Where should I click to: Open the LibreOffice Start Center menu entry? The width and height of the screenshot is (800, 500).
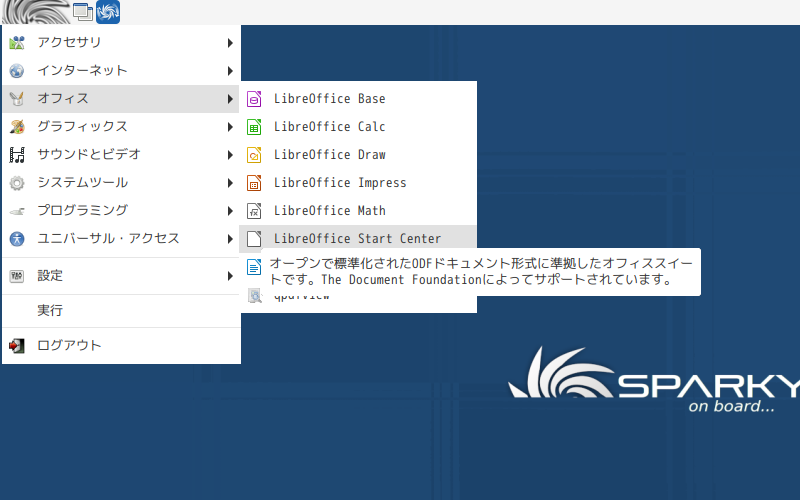358,239
